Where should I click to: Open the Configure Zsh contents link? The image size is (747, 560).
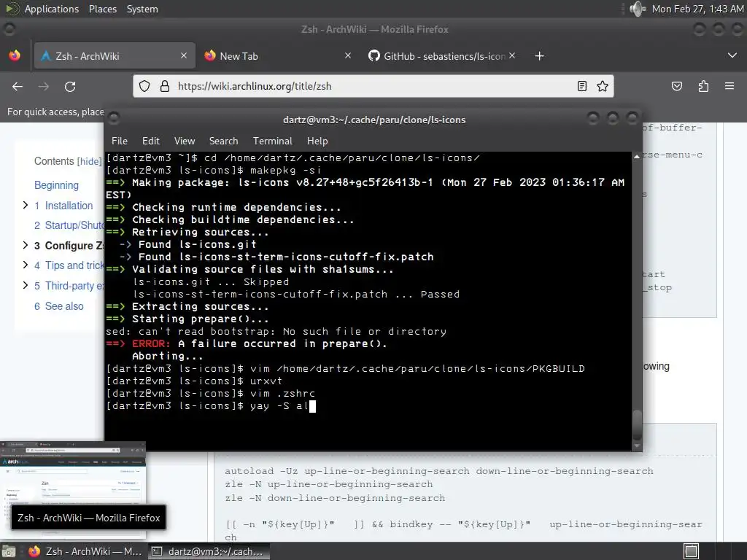coord(69,246)
